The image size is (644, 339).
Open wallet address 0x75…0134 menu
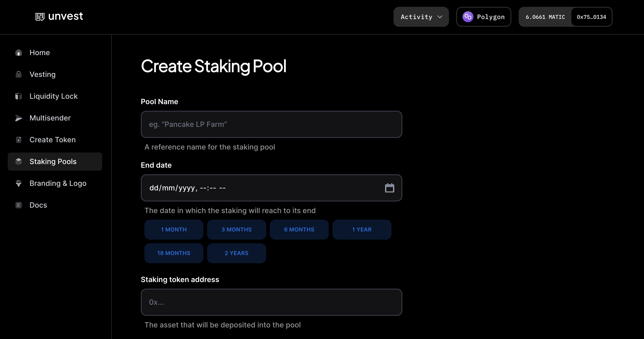(591, 17)
